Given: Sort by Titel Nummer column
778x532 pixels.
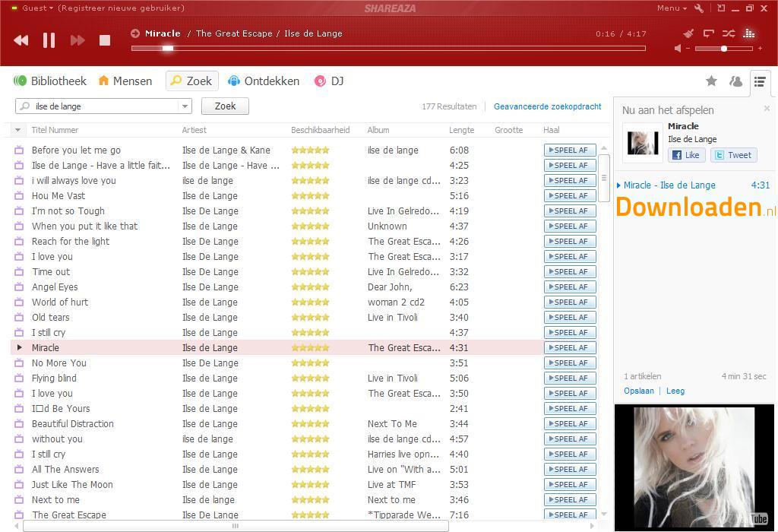Looking at the screenshot, I should pos(55,130).
